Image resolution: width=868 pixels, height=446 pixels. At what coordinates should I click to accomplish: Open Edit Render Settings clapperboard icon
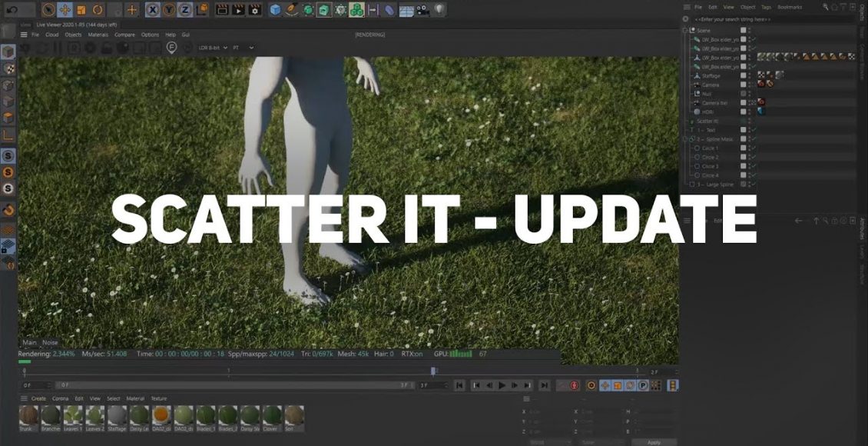click(255, 10)
